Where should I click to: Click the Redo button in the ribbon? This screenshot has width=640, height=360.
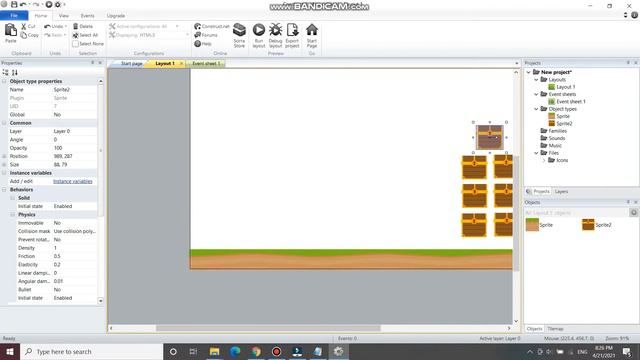(55, 35)
